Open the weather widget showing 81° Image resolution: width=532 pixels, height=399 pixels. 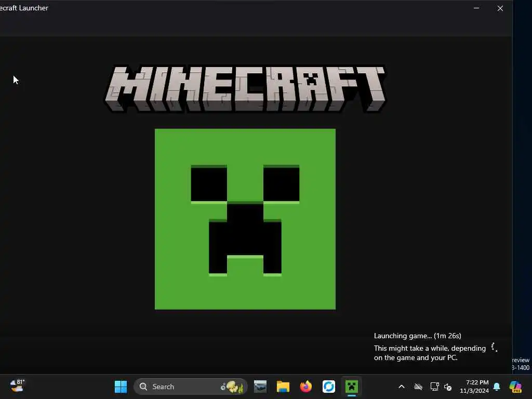(x=17, y=386)
